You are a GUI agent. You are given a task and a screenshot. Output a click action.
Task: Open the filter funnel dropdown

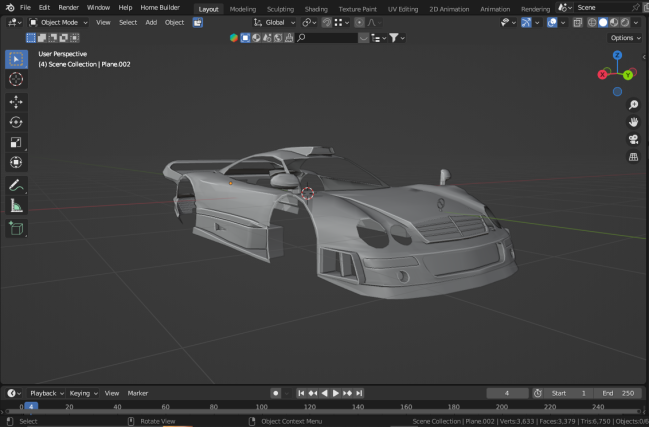(x=397, y=38)
